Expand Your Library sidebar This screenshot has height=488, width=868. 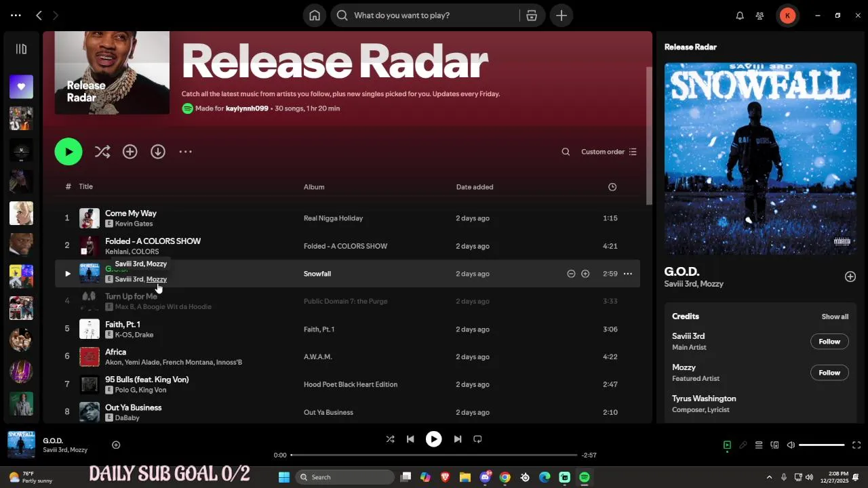[21, 49]
